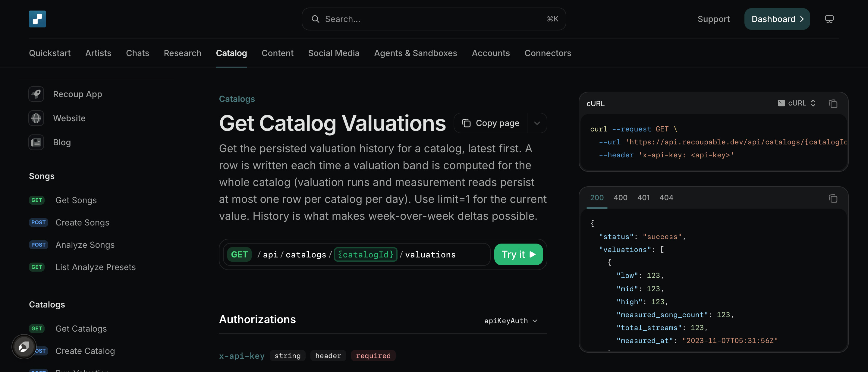Open the Website sidebar link
This screenshot has width=868, height=372.
[x=69, y=118]
